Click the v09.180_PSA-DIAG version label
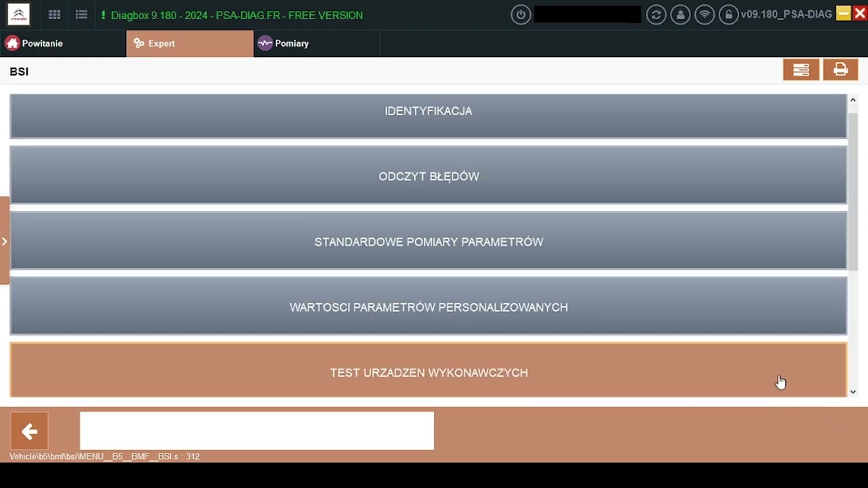This screenshot has width=868, height=488. coord(787,14)
